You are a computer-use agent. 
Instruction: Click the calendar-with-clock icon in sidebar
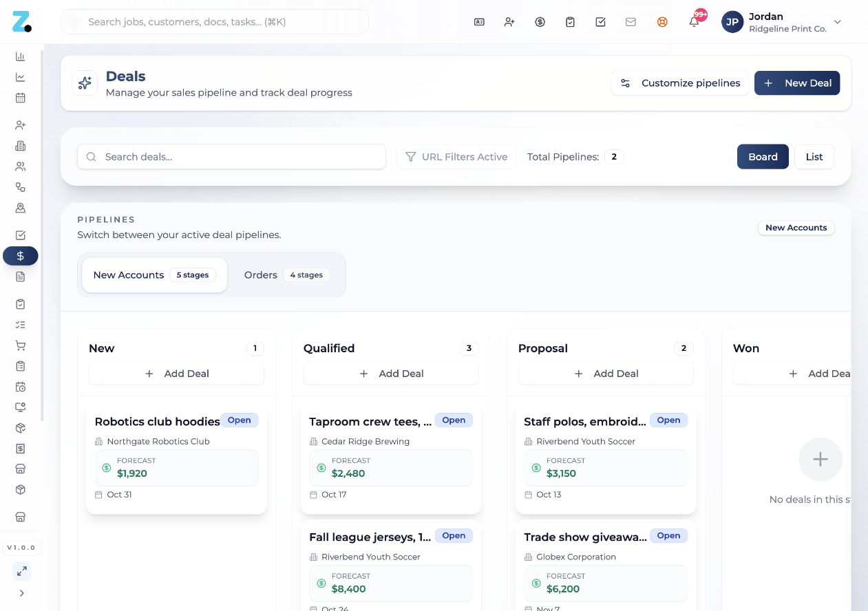point(21,387)
